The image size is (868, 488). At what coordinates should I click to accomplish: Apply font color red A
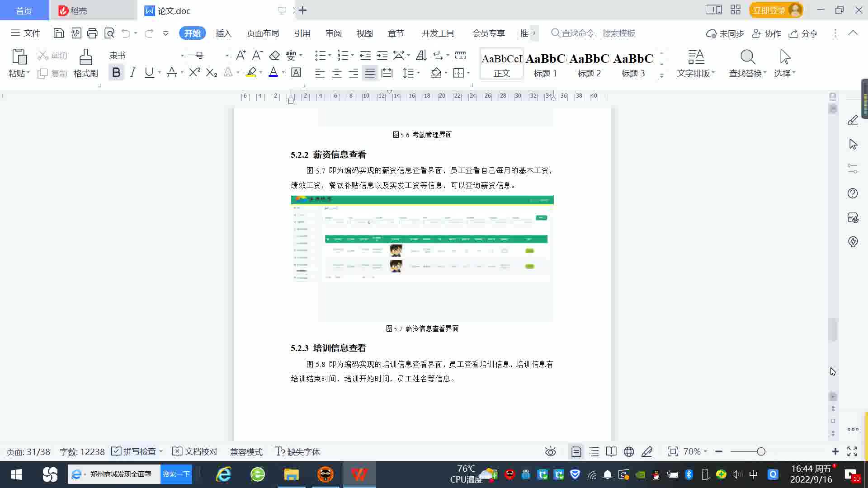click(x=273, y=72)
